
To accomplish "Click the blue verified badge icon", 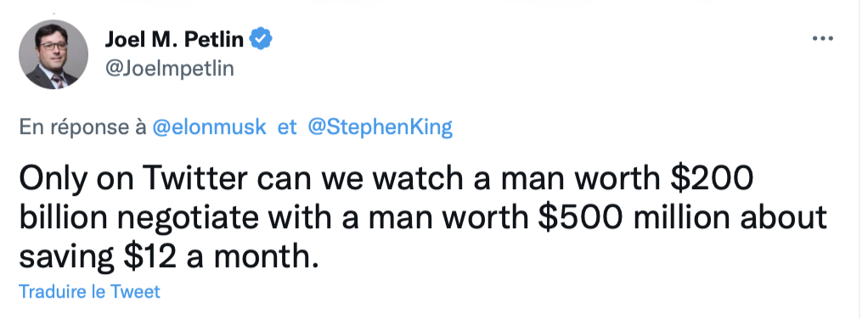I will (261, 39).
